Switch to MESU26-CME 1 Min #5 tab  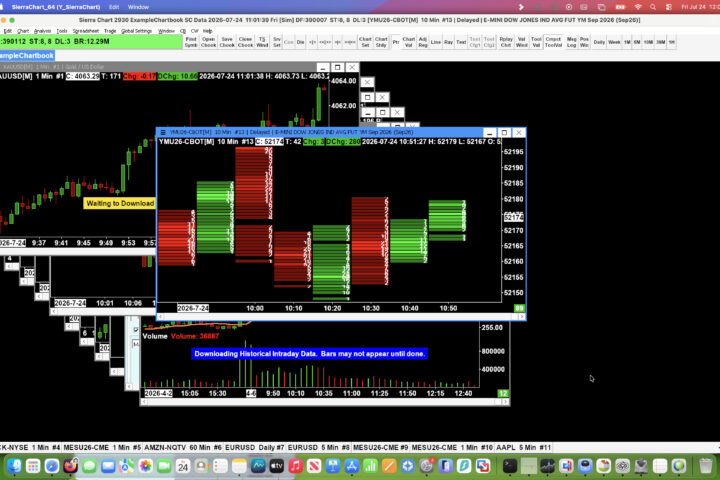[102, 447]
